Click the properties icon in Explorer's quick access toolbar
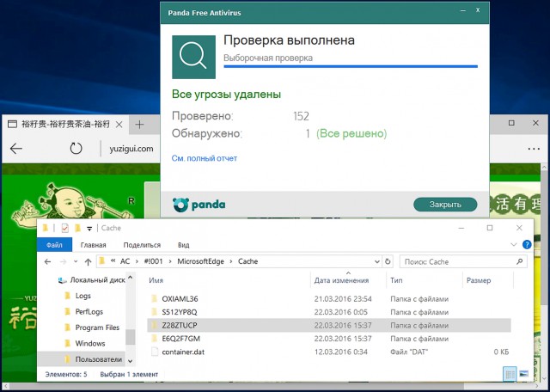 click(x=65, y=228)
